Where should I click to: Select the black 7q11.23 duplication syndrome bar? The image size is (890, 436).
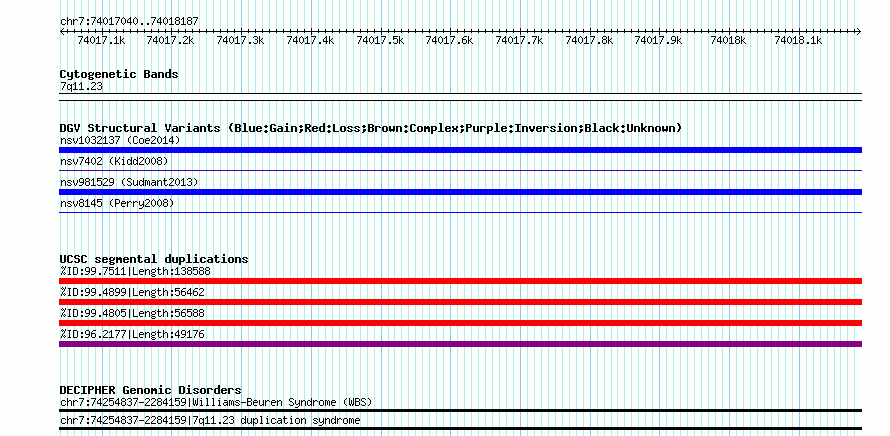460,429
